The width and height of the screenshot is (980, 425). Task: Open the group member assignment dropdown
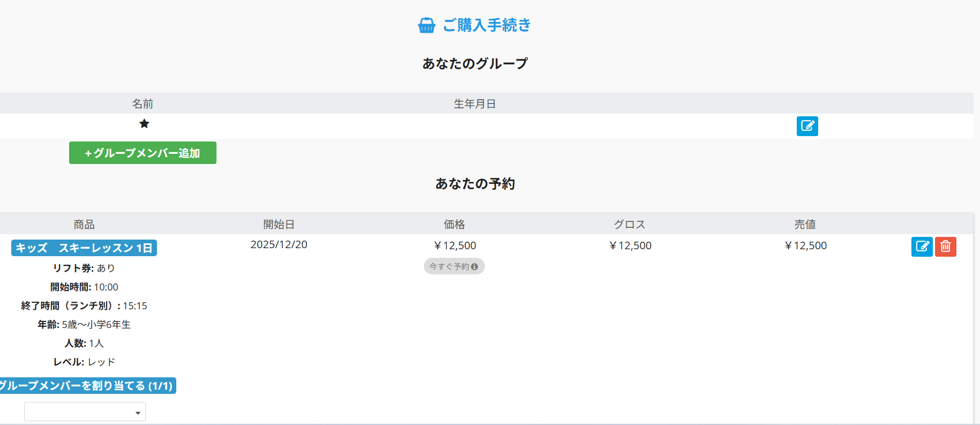click(x=85, y=412)
